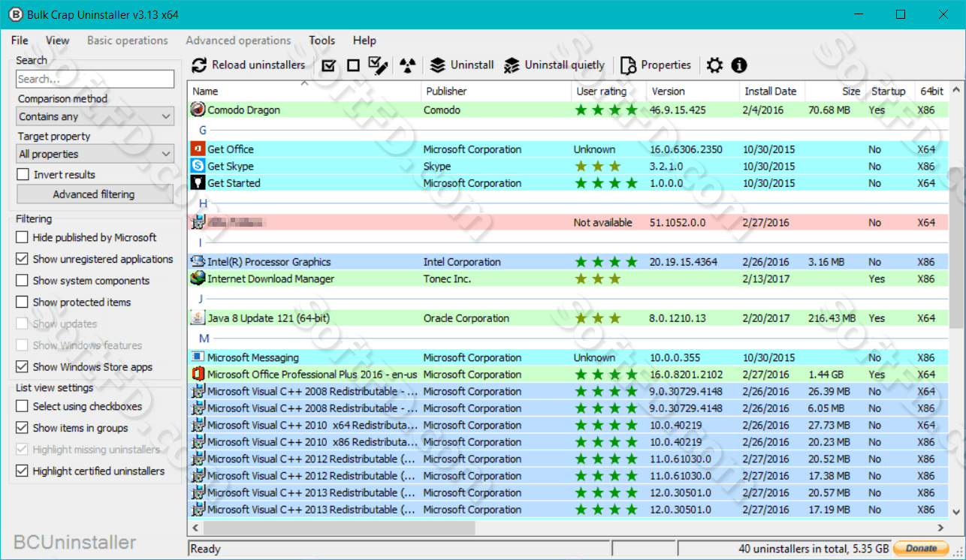Viewport: 966px width, 560px height.
Task: Uncheck Show items in groups
Action: point(22,428)
